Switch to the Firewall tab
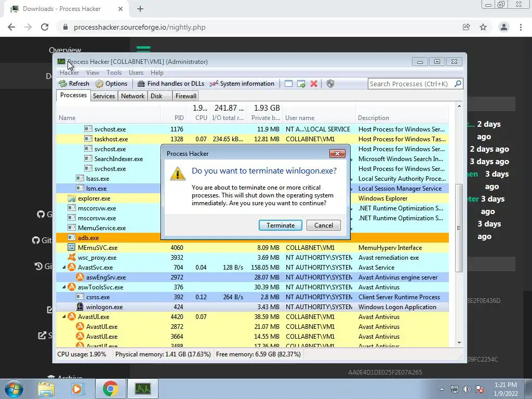532x399 pixels. (185, 96)
